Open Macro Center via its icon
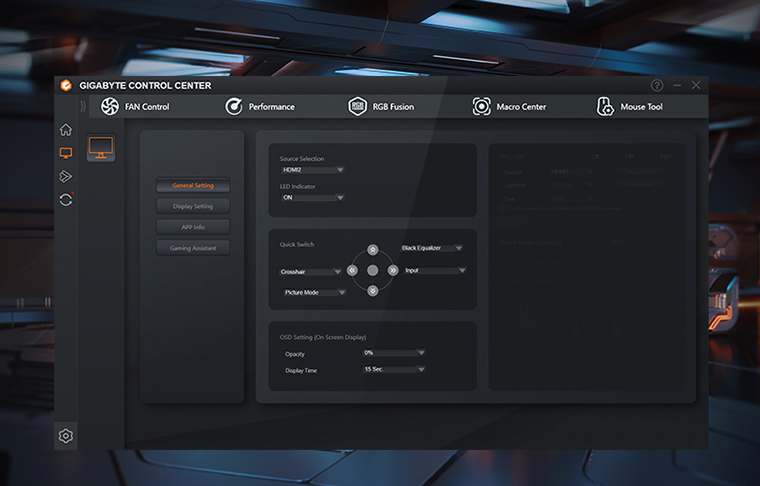The width and height of the screenshot is (760, 486). (x=481, y=106)
